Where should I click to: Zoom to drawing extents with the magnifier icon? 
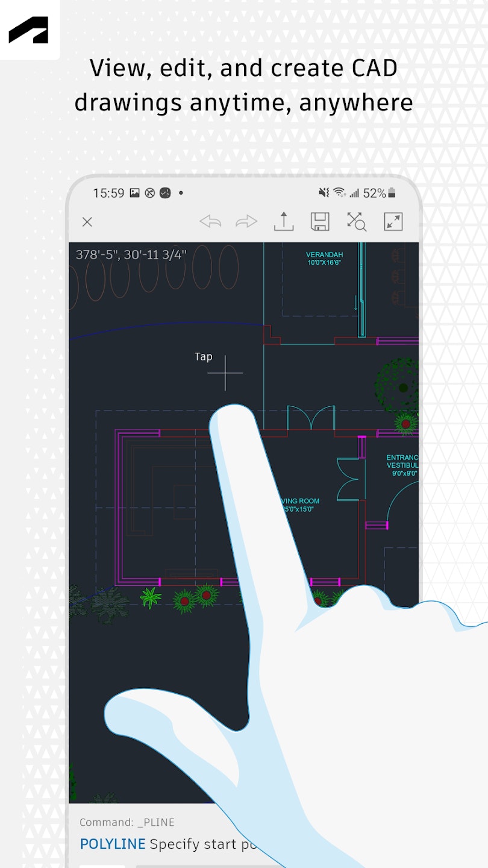[x=357, y=222]
